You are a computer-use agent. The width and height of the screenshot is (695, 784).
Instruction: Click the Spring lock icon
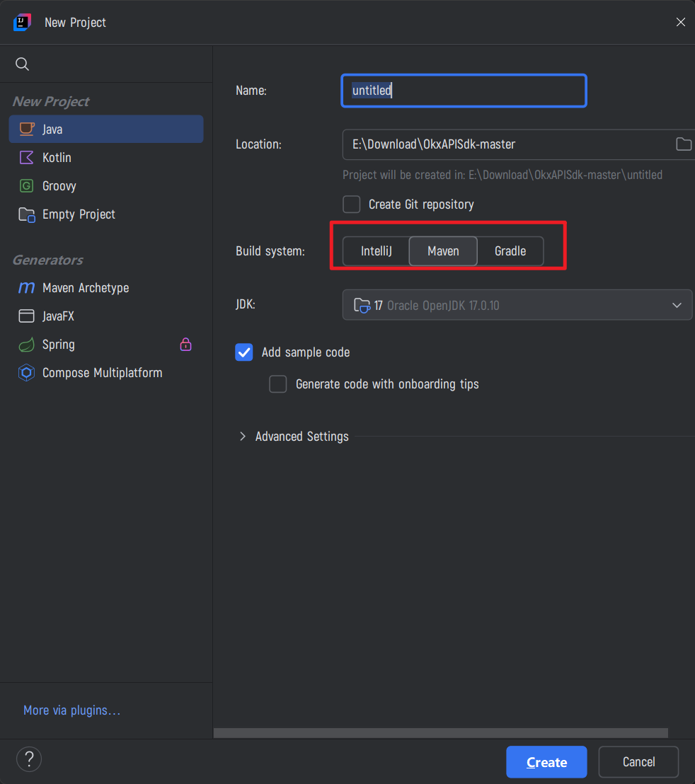185,344
